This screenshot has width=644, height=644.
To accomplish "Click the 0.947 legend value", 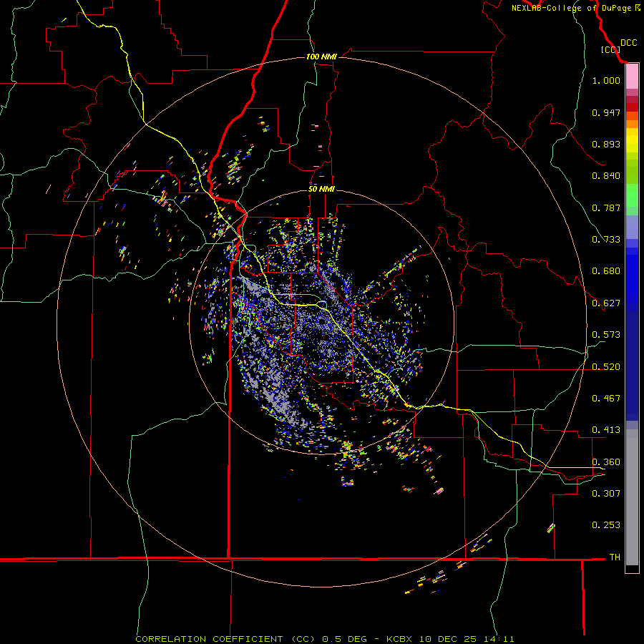I will click(x=606, y=112).
